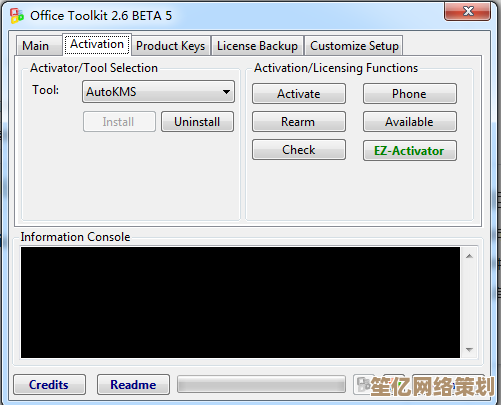501x405 pixels.
Task: Open the Credits button
Action: 49,384
